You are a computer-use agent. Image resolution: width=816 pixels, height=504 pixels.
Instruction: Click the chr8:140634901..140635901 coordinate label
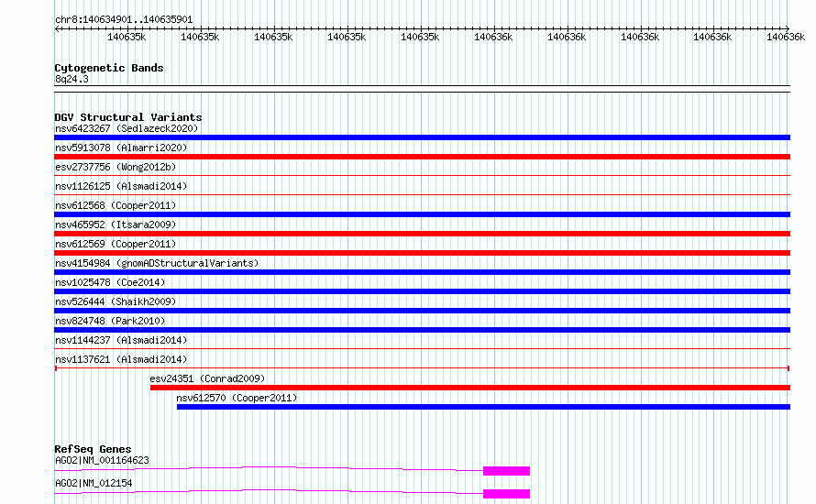coord(124,20)
